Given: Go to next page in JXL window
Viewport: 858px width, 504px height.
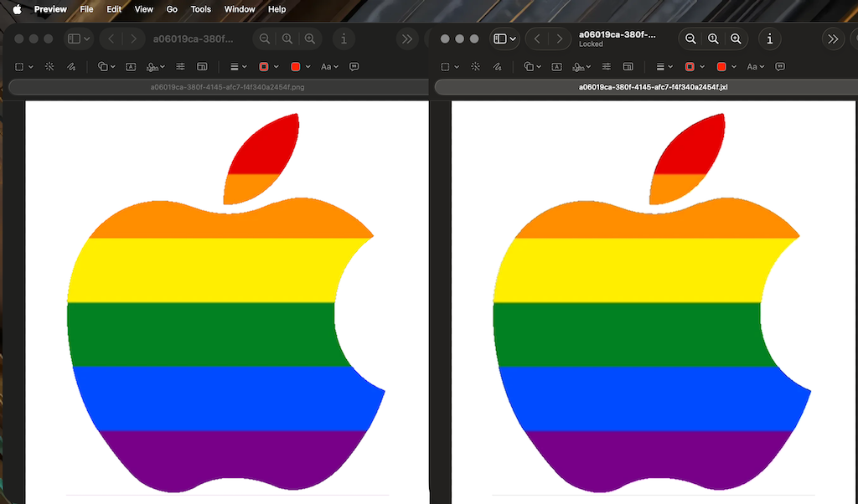Looking at the screenshot, I should [559, 39].
